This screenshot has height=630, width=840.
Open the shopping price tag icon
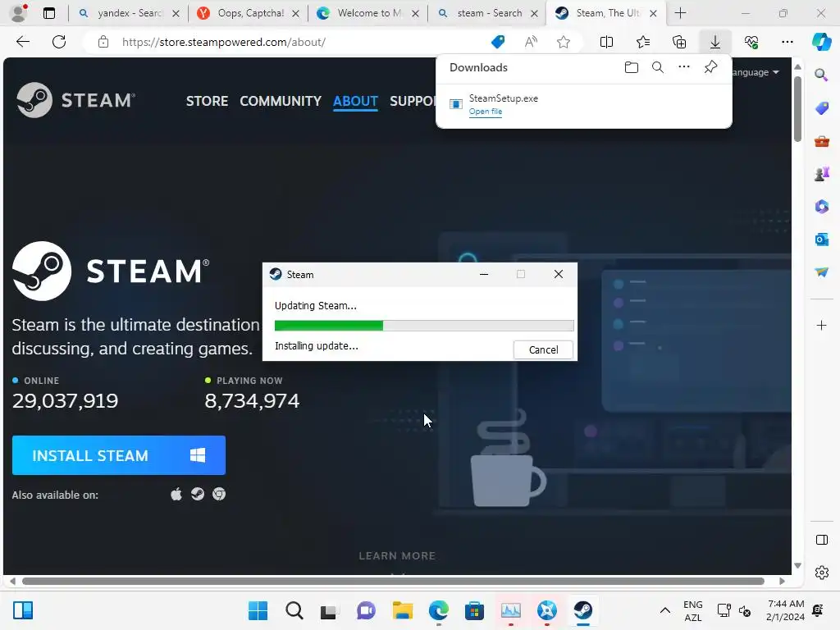tap(498, 42)
